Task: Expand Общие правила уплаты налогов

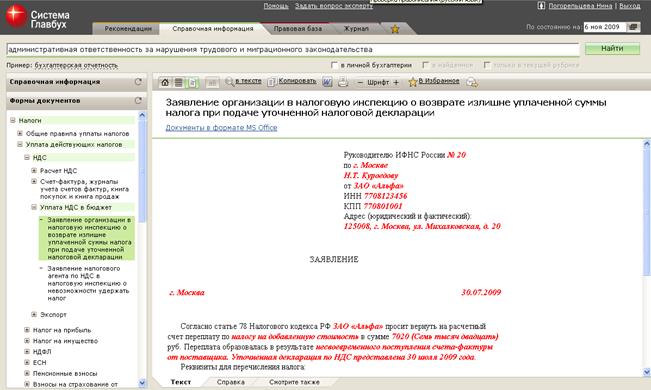Action: pyautogui.click(x=20, y=133)
